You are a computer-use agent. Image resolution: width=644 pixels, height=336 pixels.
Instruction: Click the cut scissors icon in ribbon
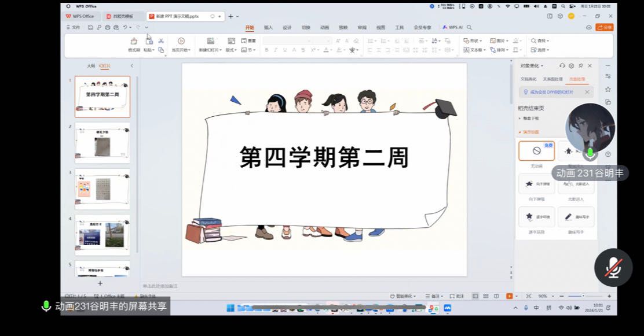point(161,41)
